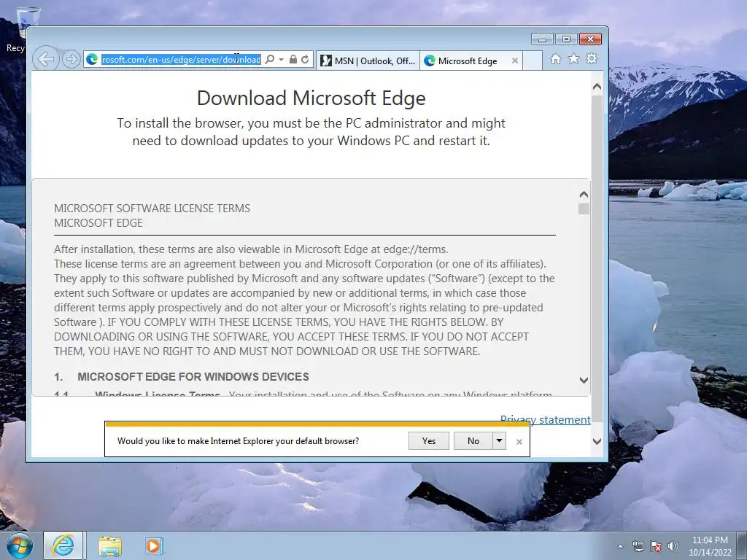The width and height of the screenshot is (747, 560).
Task: Open the network status tray icon
Action: (638, 546)
